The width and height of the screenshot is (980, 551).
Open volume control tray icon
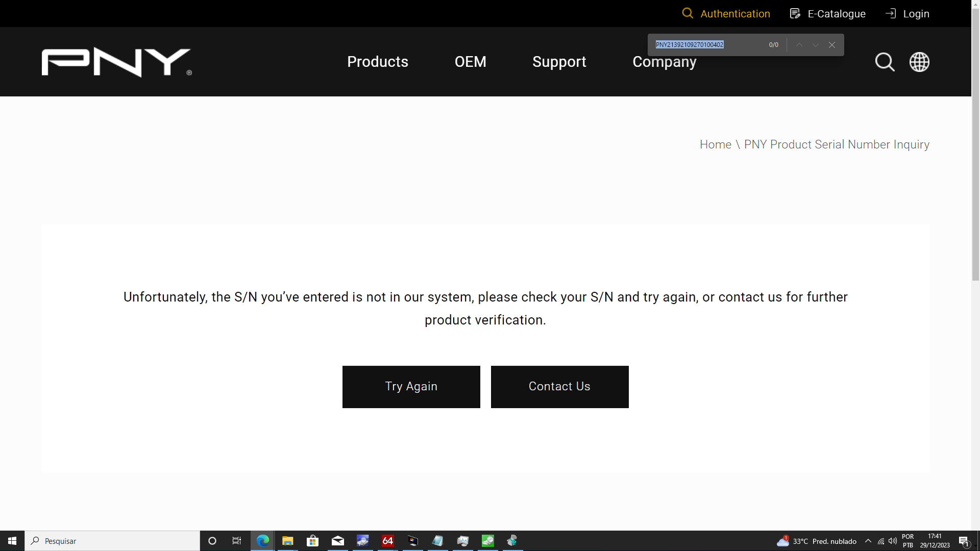(893, 541)
